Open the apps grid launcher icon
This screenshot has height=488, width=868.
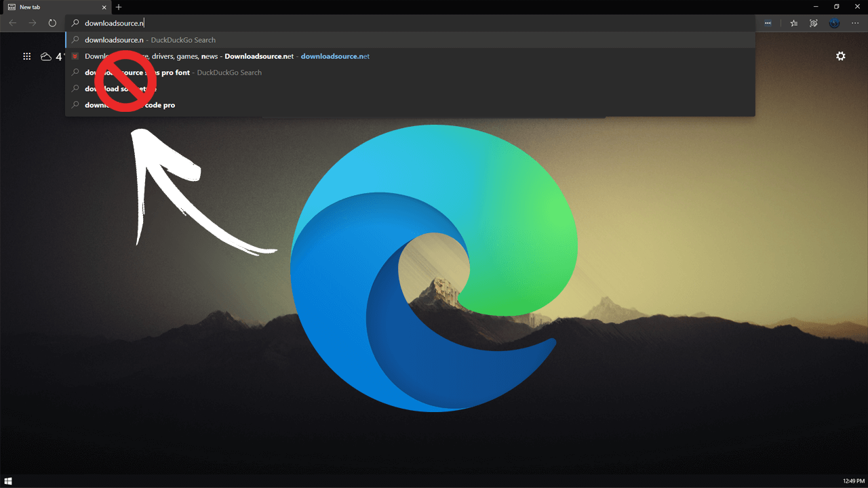pos(27,57)
